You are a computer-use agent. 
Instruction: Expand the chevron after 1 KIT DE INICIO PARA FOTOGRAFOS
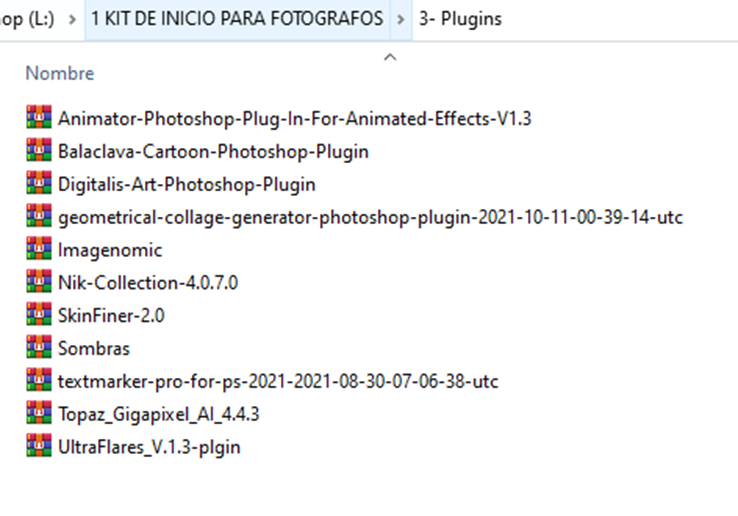[401, 19]
